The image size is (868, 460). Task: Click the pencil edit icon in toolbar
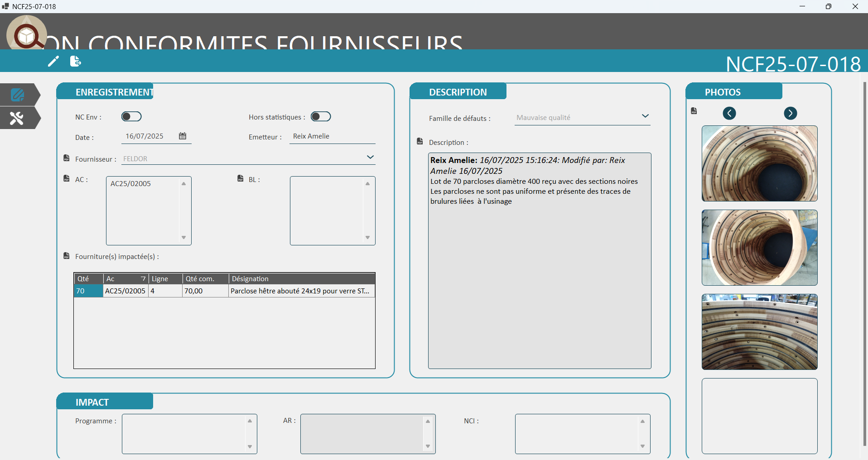[x=53, y=61]
